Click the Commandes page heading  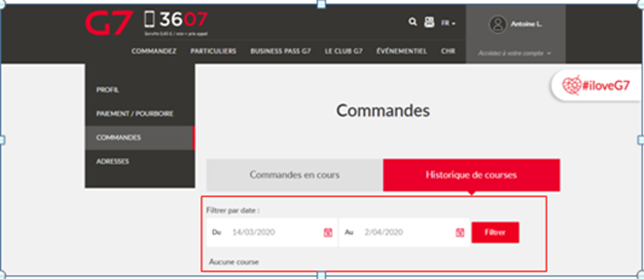pos(383,111)
